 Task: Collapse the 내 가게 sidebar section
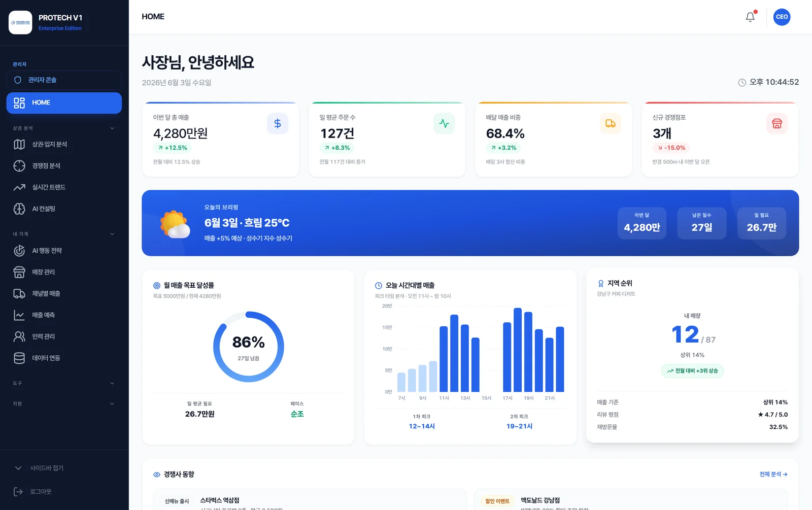tap(64, 234)
